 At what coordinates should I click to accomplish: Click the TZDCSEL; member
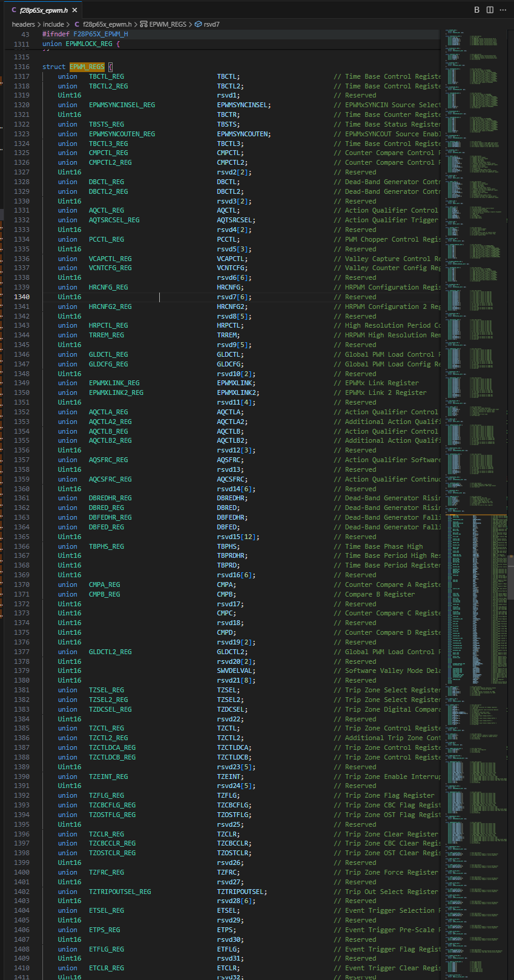click(x=233, y=709)
